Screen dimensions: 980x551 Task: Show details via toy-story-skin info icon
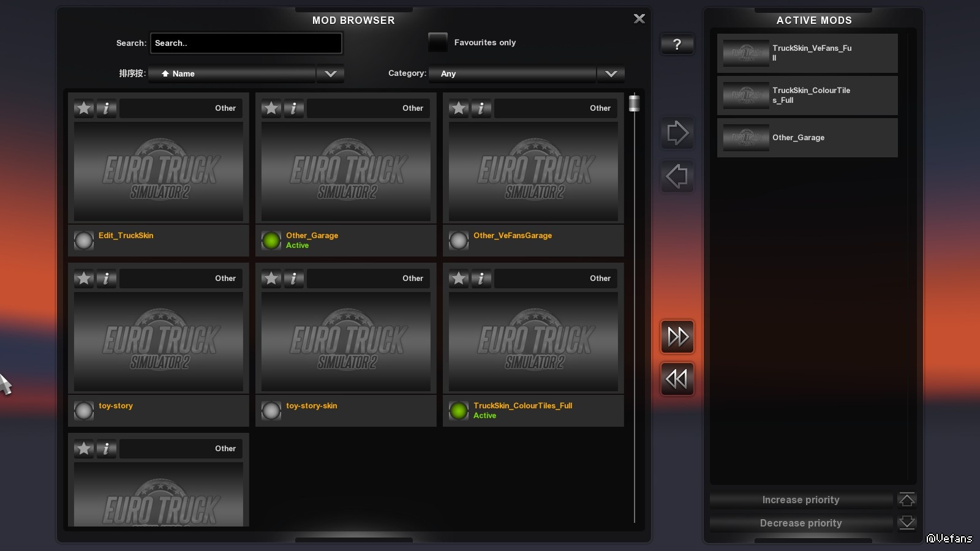click(294, 279)
